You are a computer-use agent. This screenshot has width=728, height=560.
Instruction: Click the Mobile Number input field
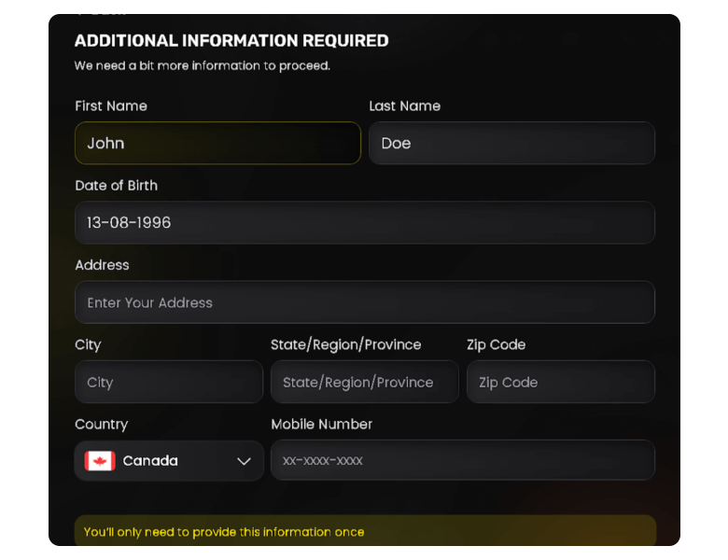462,460
